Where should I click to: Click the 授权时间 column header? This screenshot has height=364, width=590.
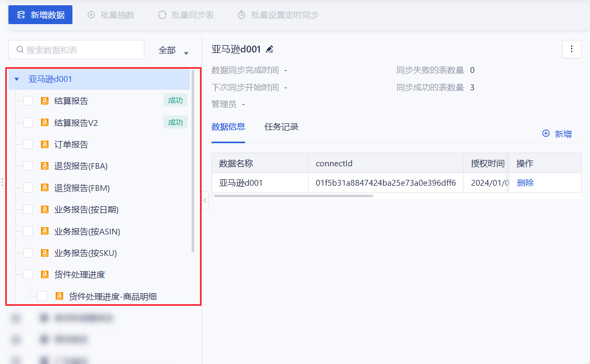pos(486,163)
